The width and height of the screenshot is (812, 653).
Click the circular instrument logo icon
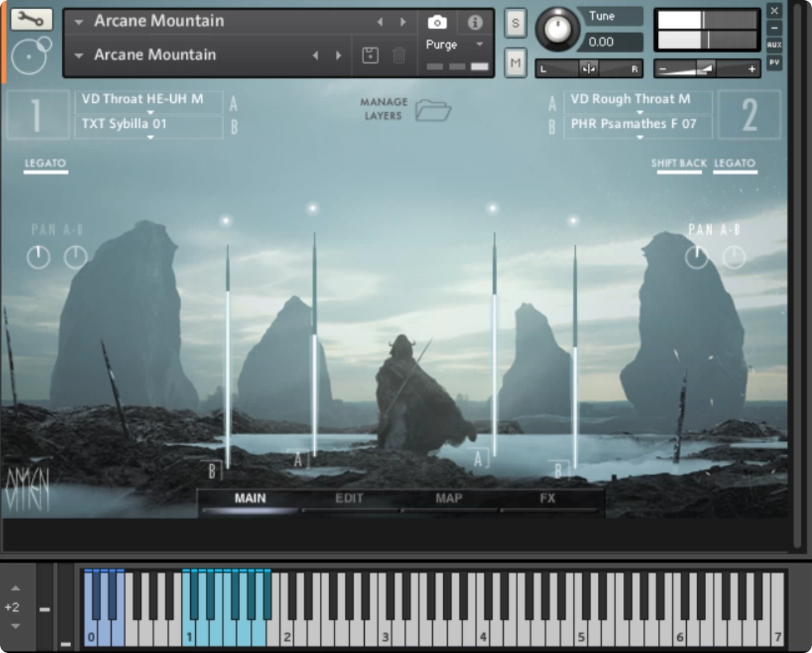[31, 55]
